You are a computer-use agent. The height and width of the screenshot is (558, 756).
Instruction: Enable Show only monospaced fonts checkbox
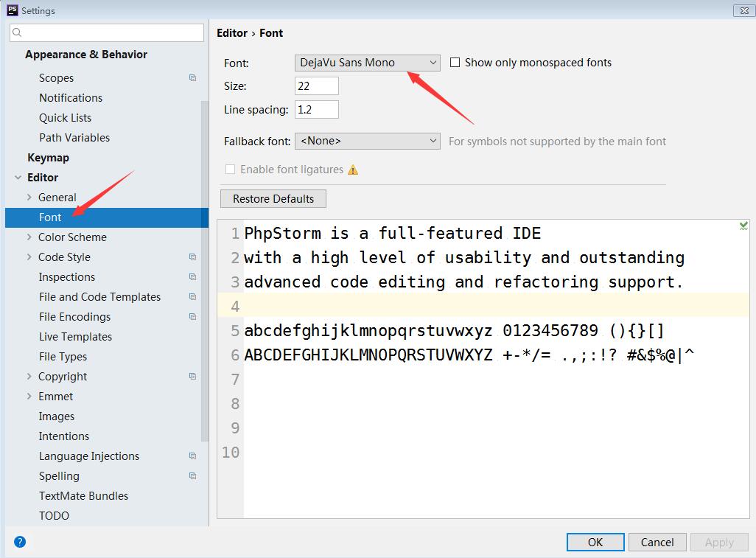[x=455, y=62]
